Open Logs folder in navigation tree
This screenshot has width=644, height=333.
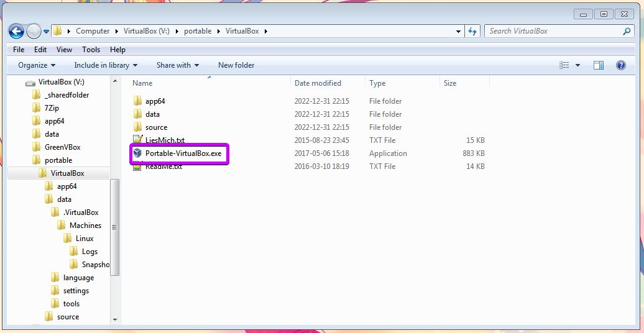[x=84, y=252]
